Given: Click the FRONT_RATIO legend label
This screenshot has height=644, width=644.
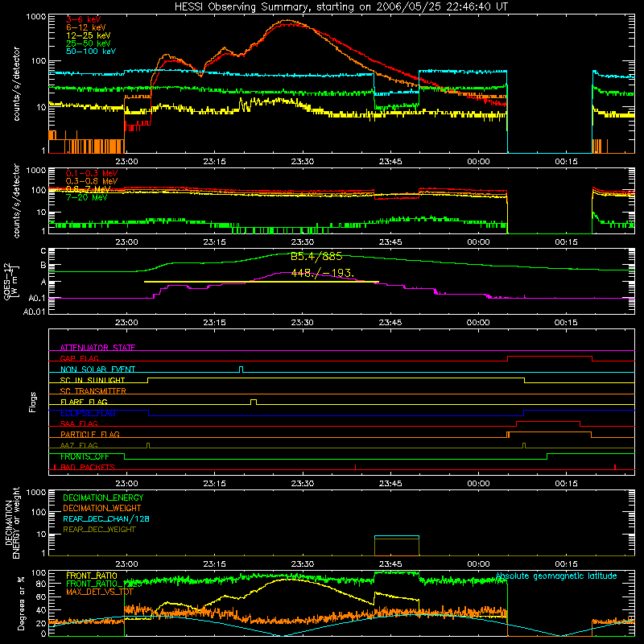Looking at the screenshot, I should (x=92, y=576).
